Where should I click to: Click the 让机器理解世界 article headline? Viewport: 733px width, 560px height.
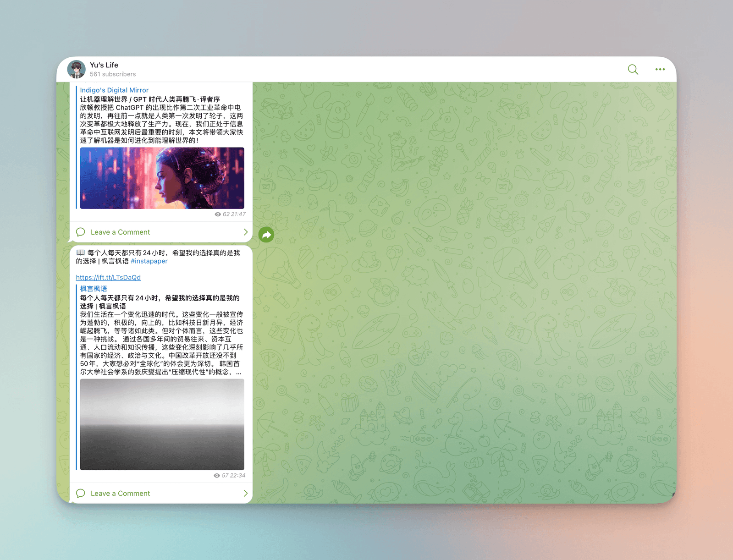tap(150, 99)
